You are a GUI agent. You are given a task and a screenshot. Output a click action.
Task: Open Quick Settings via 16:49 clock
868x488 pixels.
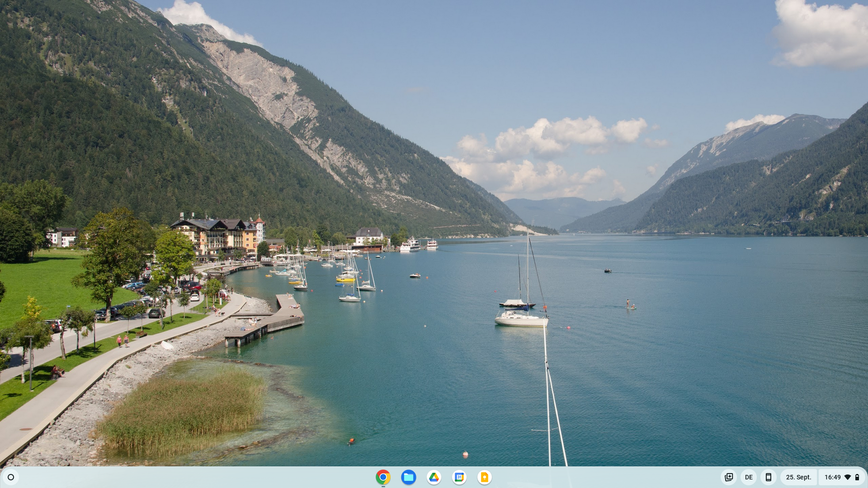832,477
